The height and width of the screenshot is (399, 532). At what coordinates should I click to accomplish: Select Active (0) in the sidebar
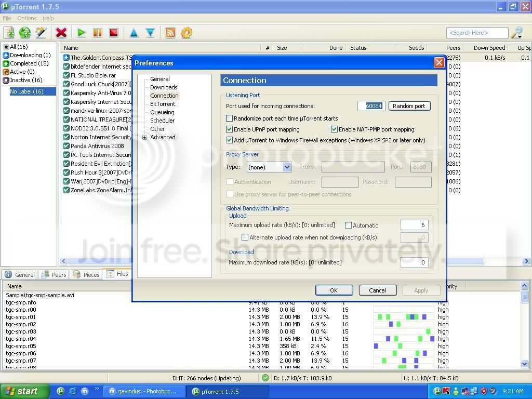click(x=19, y=72)
